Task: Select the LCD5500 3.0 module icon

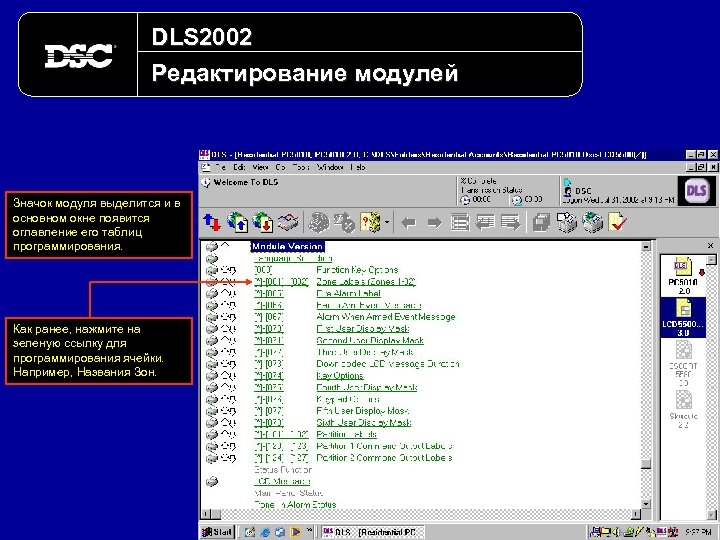Action: click(683, 318)
